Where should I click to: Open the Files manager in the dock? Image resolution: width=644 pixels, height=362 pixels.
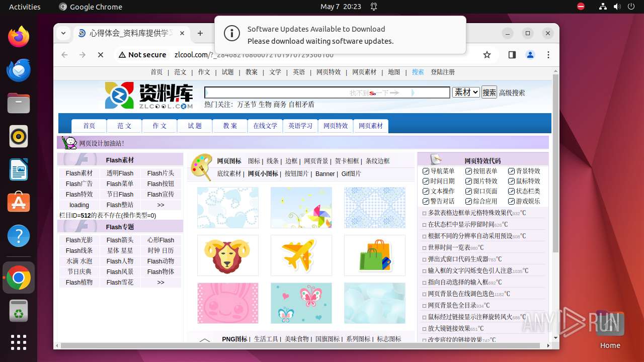[19, 103]
